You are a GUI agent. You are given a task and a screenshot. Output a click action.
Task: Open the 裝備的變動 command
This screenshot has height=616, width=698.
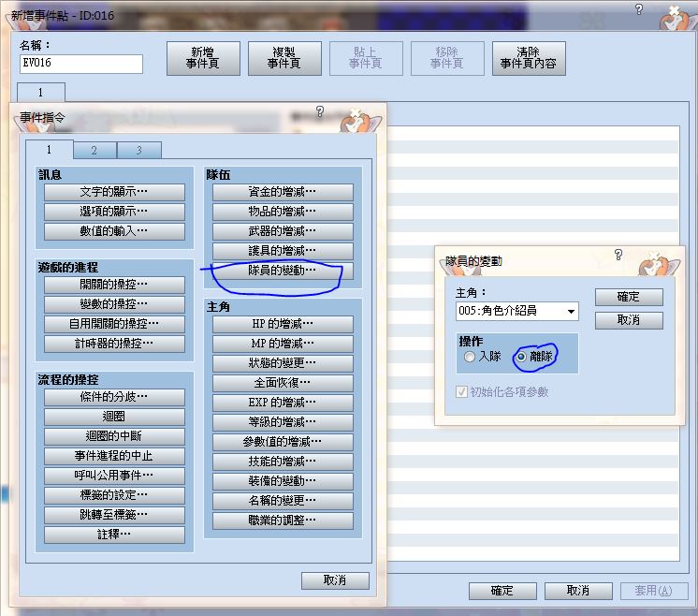pyautogui.click(x=283, y=481)
